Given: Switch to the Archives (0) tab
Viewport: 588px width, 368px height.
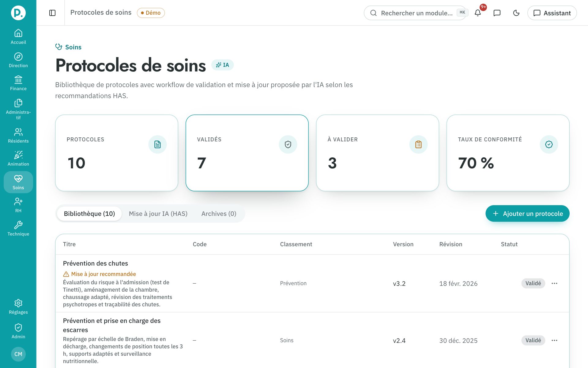Looking at the screenshot, I should pos(219,214).
